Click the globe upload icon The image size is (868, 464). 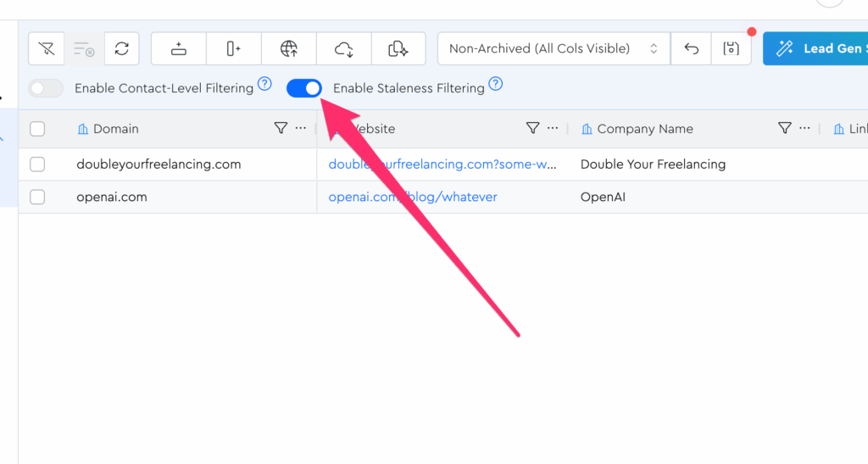[289, 48]
